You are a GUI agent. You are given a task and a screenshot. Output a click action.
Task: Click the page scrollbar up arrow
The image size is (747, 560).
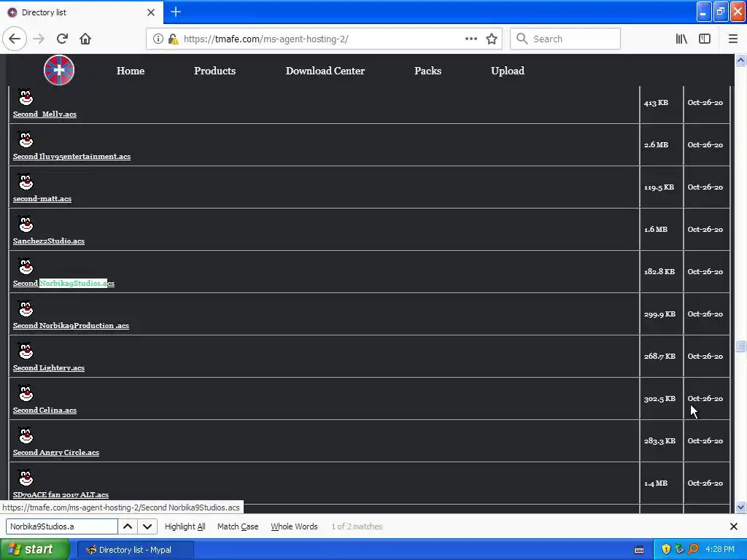pyautogui.click(x=740, y=61)
